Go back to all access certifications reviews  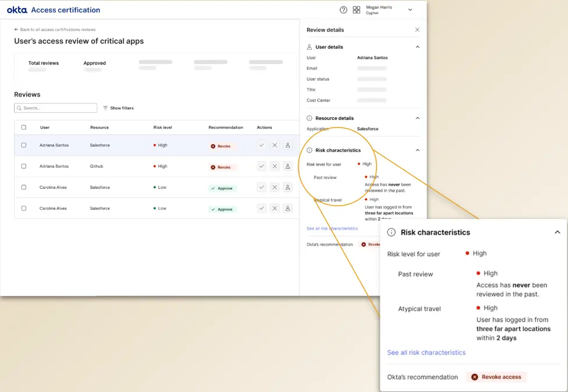coord(55,29)
